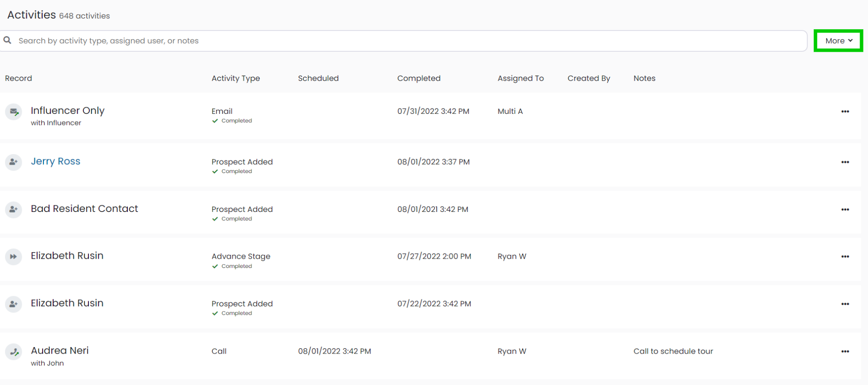
Task: Click prospect icon beside Bad Resident Contact
Action: tap(14, 210)
